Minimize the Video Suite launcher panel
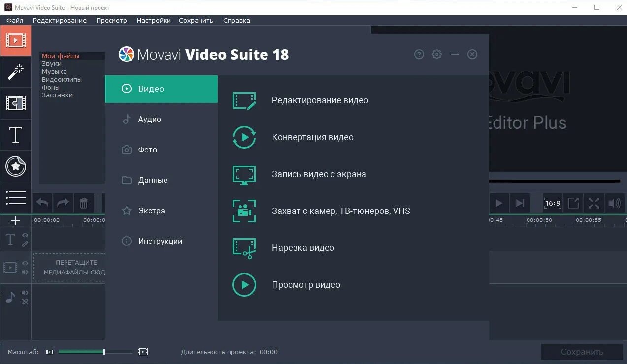 tap(455, 54)
